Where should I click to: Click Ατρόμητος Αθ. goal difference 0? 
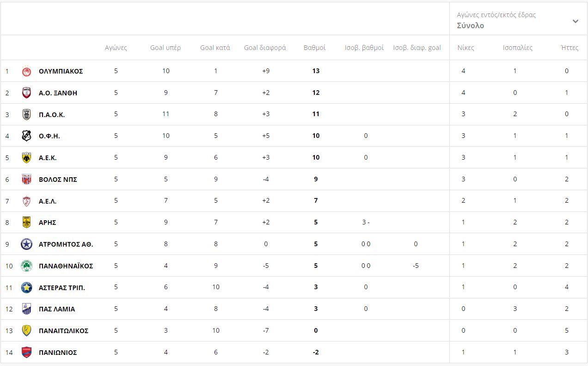[x=265, y=244]
